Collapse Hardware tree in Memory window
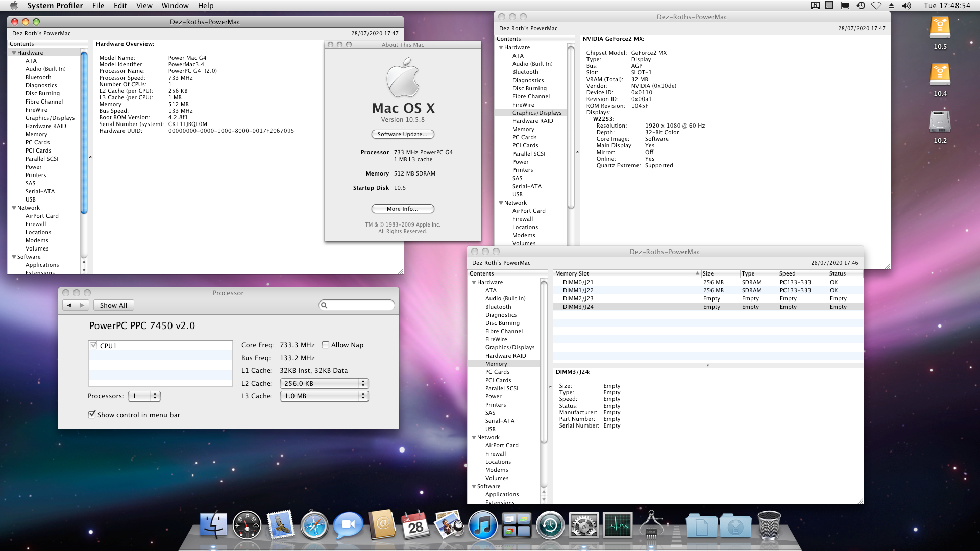Screen dimensions: 980x551 pos(474,282)
